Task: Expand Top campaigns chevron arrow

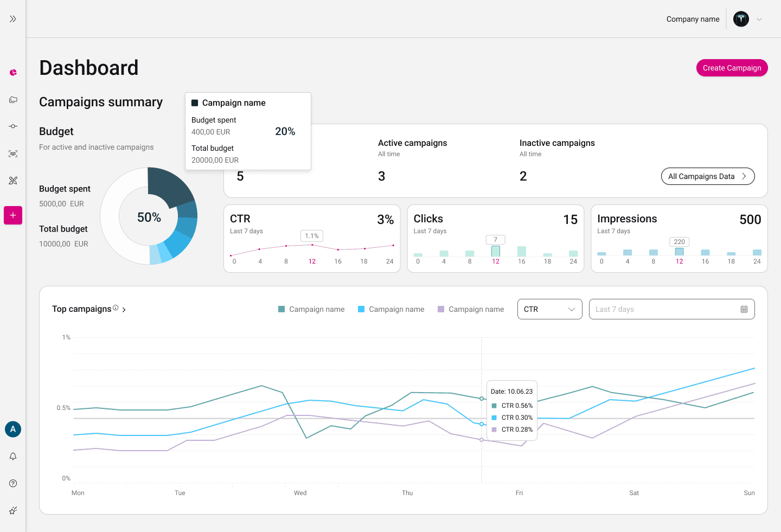Action: [124, 310]
